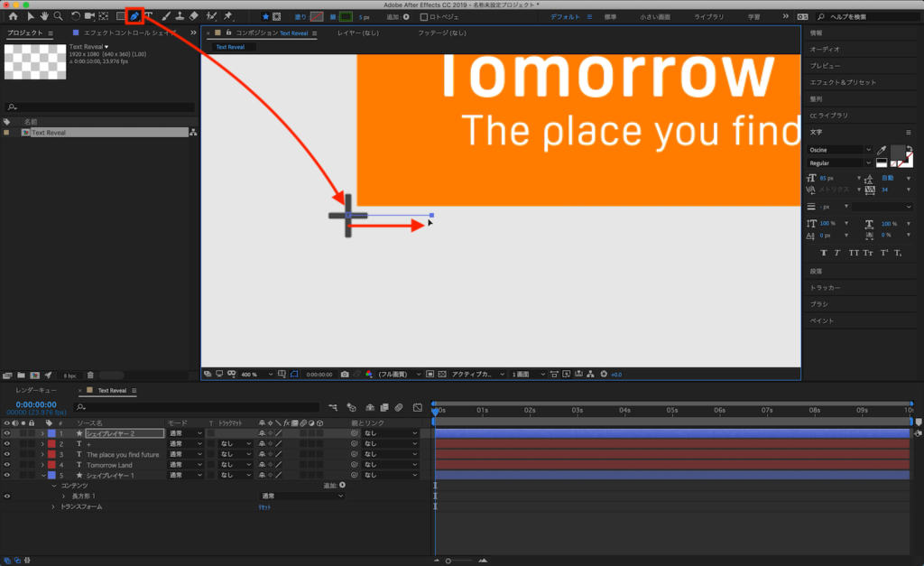Toggle the transparency grid icon in viewer
The width and height of the screenshot is (924, 566).
[x=442, y=375]
